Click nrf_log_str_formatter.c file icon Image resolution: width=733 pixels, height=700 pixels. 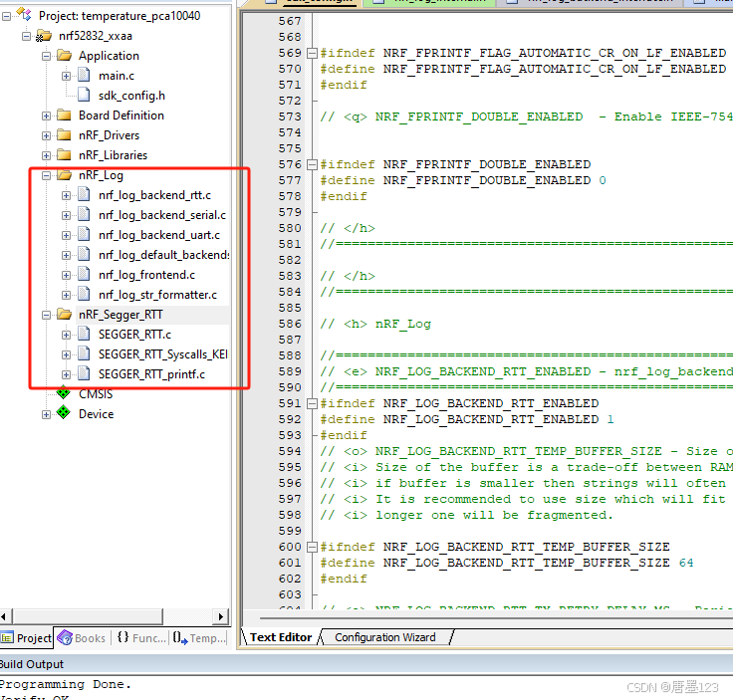(84, 294)
